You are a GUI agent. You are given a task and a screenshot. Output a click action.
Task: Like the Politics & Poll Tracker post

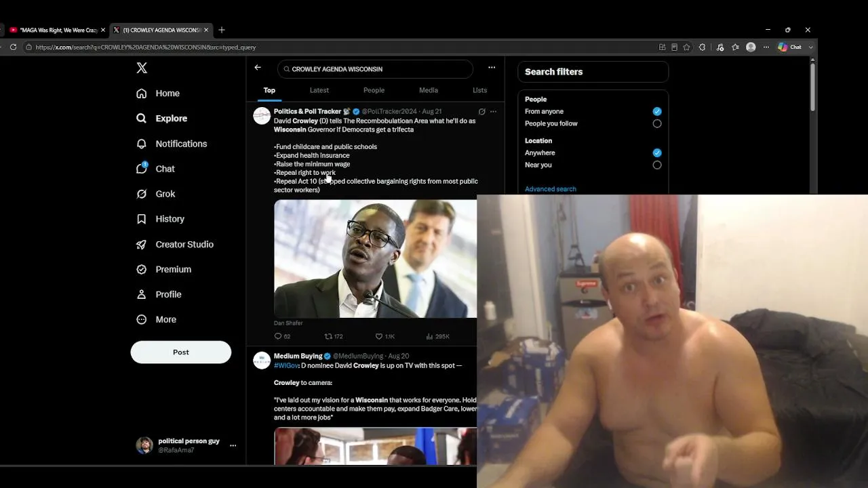379,336
